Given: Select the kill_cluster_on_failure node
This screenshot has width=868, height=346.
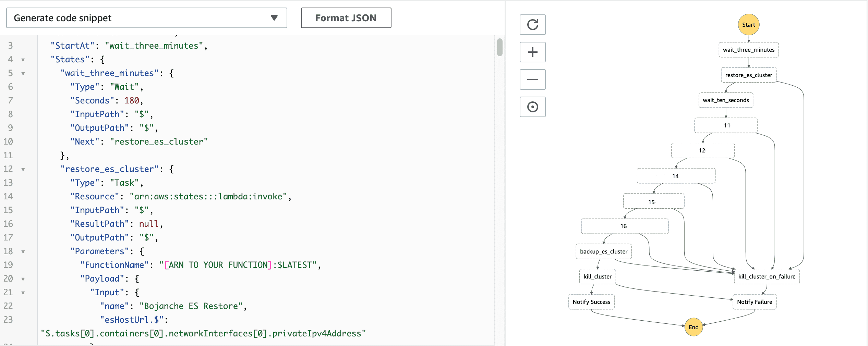Looking at the screenshot, I should pyautogui.click(x=767, y=276).
